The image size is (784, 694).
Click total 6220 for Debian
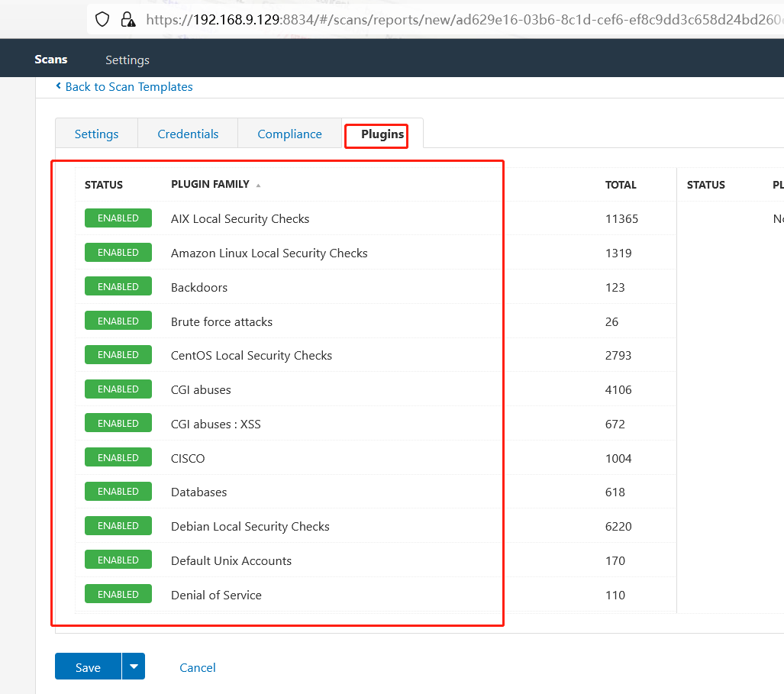[618, 527]
